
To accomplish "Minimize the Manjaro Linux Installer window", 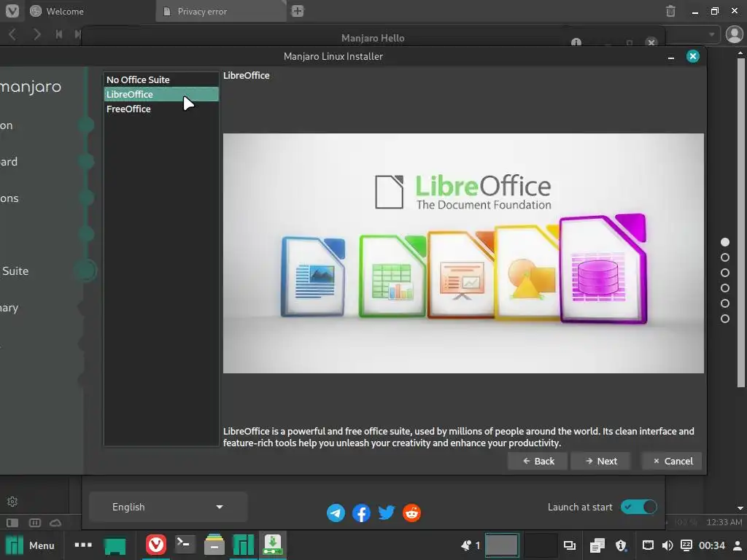I will point(671,57).
